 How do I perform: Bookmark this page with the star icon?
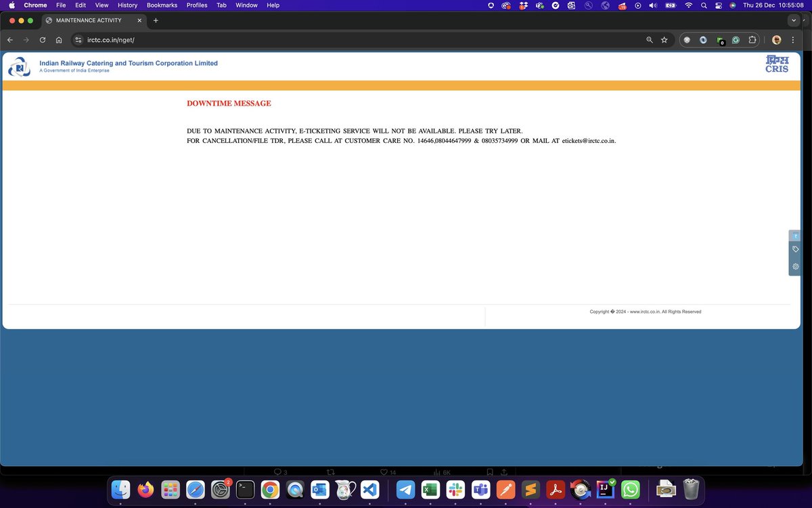(664, 40)
